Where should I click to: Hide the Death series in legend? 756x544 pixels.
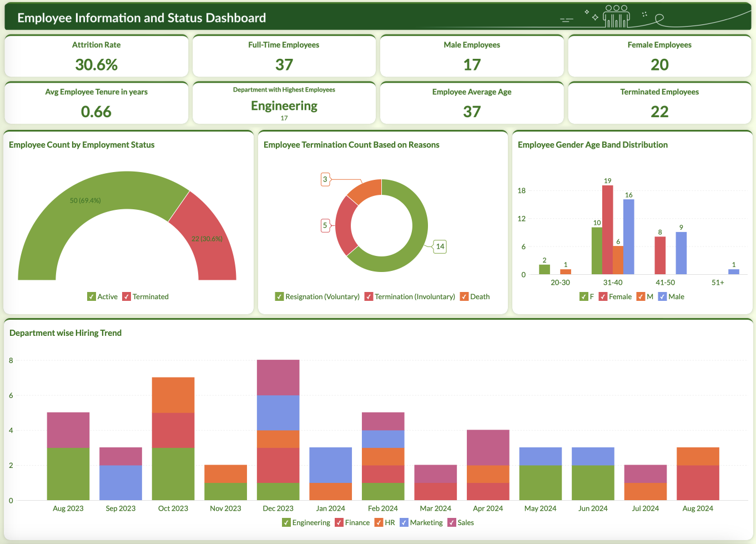[465, 296]
